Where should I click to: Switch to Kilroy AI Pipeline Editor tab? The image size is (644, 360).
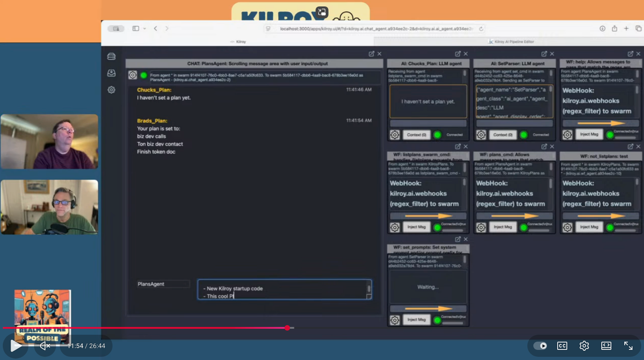(x=511, y=42)
